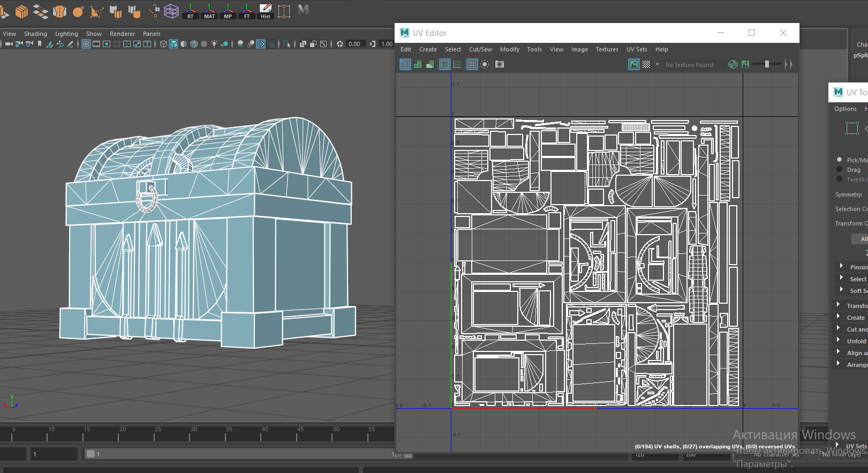The height and width of the screenshot is (473, 868).
Task: Select the Drag radio button
Action: tap(840, 169)
